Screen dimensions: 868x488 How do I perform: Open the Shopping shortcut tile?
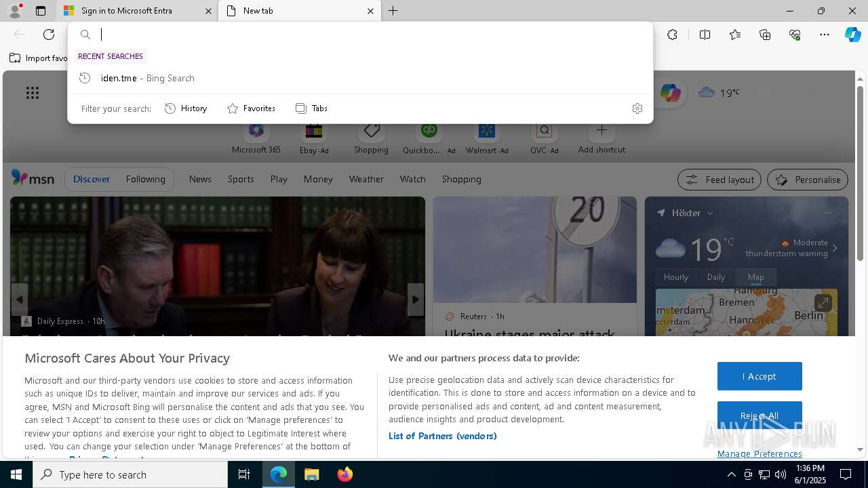point(371,139)
